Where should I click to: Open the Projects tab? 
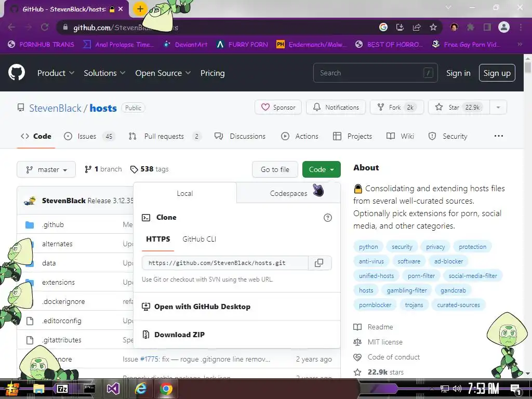[x=353, y=136]
